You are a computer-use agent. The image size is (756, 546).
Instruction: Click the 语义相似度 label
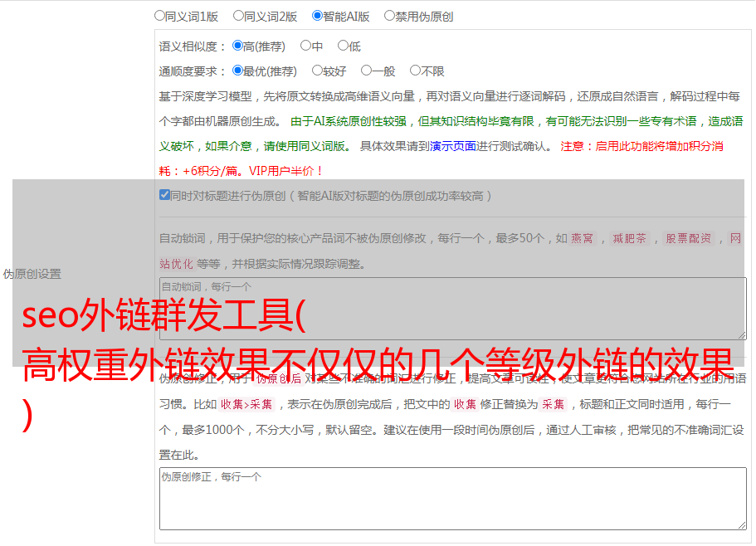[x=193, y=46]
